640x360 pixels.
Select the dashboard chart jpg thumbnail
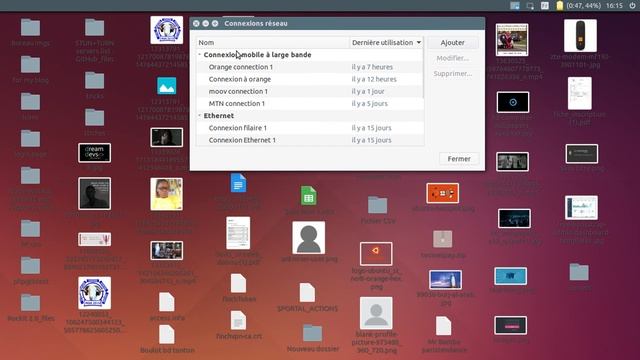click(x=581, y=207)
